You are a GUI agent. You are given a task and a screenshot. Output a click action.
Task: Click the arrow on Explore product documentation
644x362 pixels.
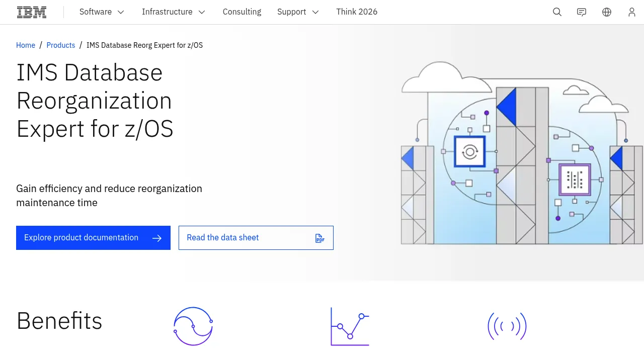click(157, 238)
